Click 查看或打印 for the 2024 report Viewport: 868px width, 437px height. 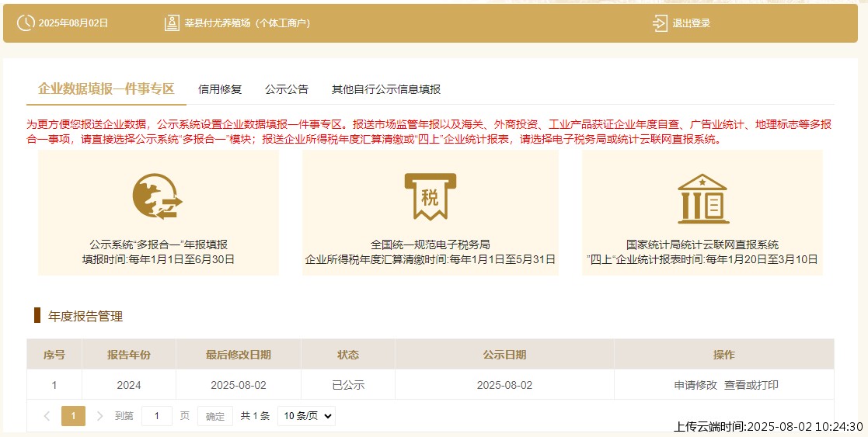coord(751,385)
